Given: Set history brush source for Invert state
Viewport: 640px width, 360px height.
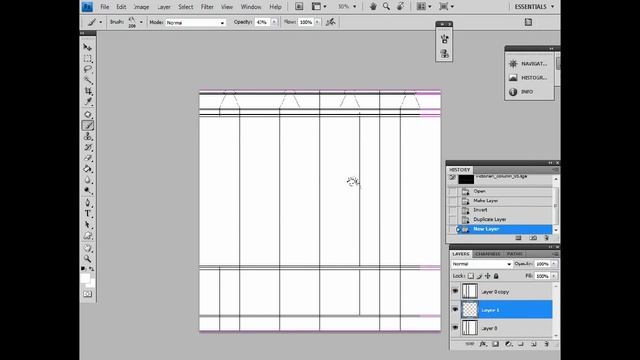Looking at the screenshot, I should tap(453, 210).
